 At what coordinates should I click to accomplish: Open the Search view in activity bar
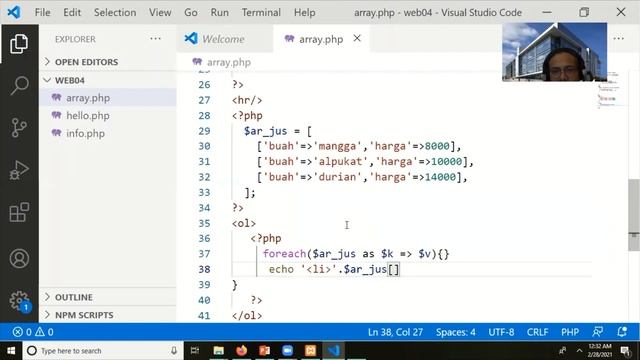tap(19, 86)
